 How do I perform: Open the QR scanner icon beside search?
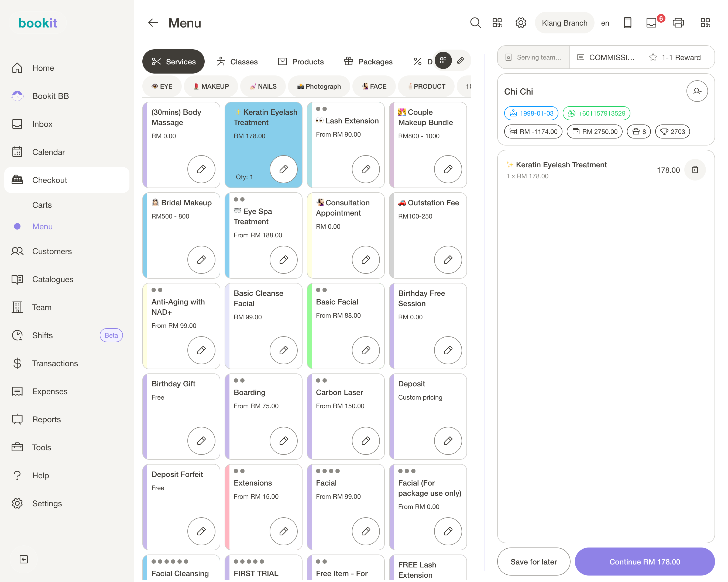coord(497,23)
